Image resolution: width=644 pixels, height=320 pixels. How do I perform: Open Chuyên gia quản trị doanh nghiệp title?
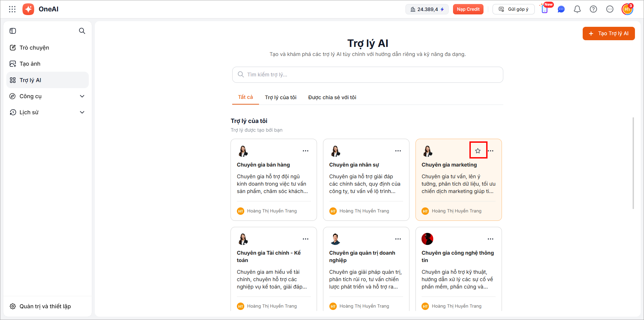click(362, 257)
